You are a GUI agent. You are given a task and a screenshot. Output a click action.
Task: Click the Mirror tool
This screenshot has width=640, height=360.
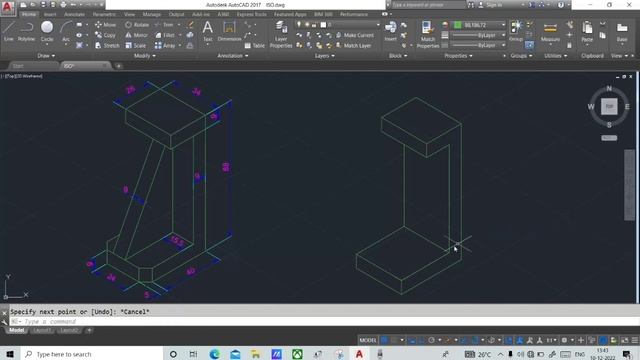(x=137, y=35)
